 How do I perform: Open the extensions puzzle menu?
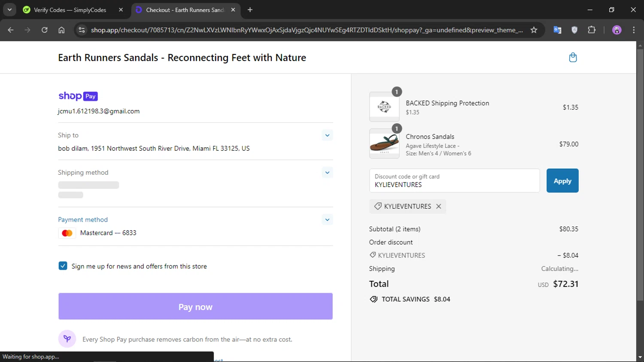(x=592, y=30)
